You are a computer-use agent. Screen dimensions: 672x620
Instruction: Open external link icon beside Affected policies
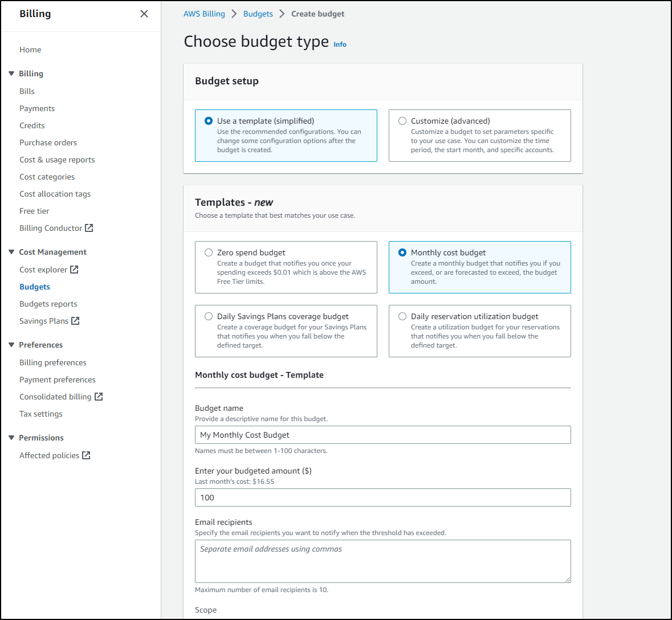[86, 455]
